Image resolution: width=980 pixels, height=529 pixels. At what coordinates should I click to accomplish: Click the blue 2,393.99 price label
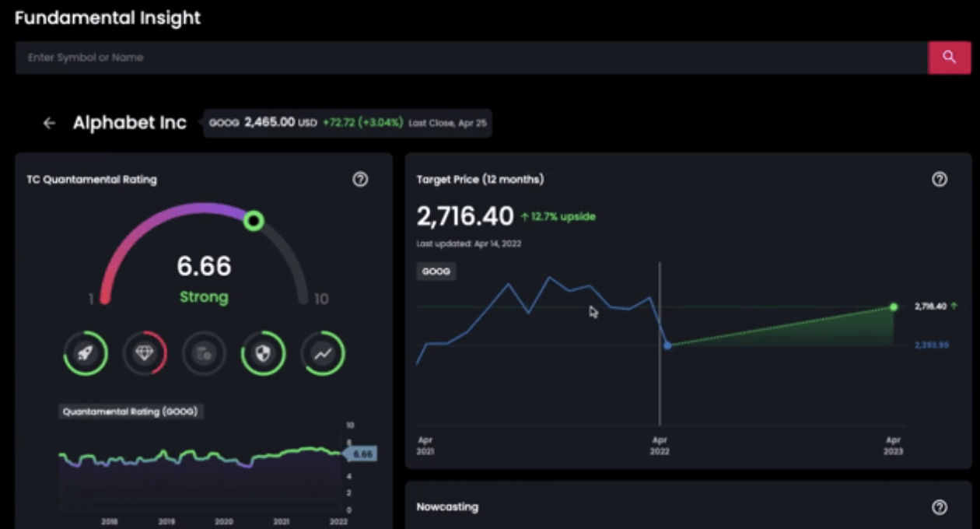click(x=932, y=345)
